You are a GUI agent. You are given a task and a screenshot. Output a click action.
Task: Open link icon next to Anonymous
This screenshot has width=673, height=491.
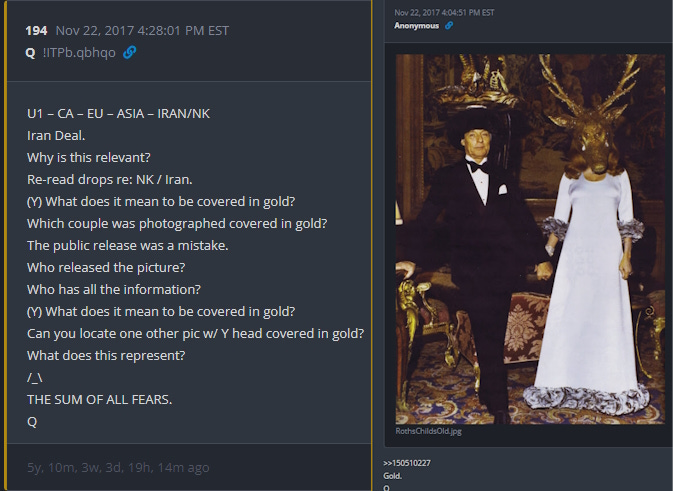(449, 26)
